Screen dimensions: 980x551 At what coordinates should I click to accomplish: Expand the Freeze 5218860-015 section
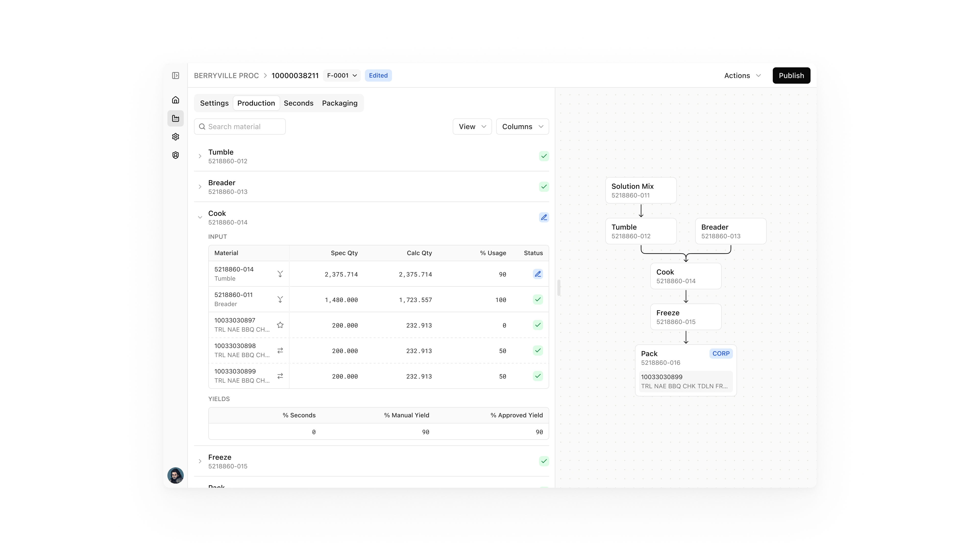point(200,461)
